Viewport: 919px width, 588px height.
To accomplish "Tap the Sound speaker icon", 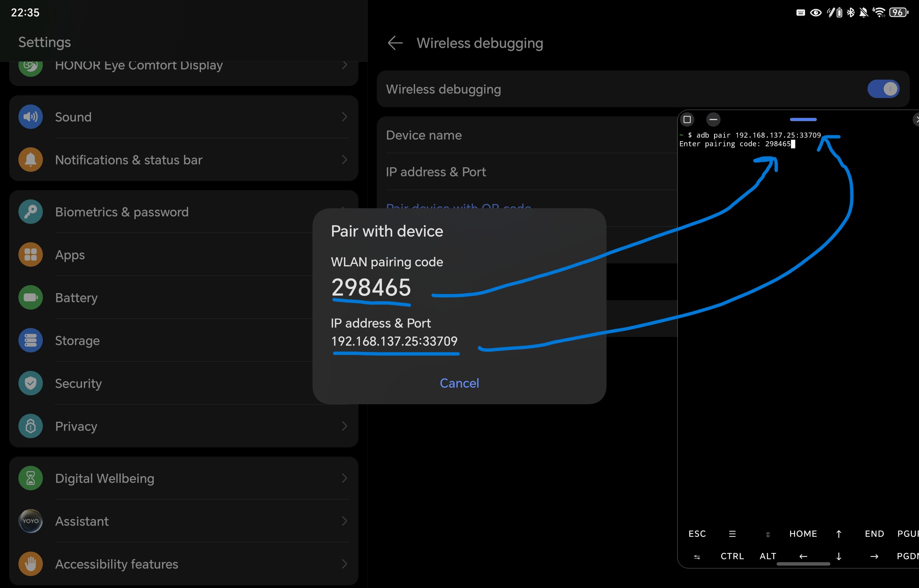I will pyautogui.click(x=31, y=116).
